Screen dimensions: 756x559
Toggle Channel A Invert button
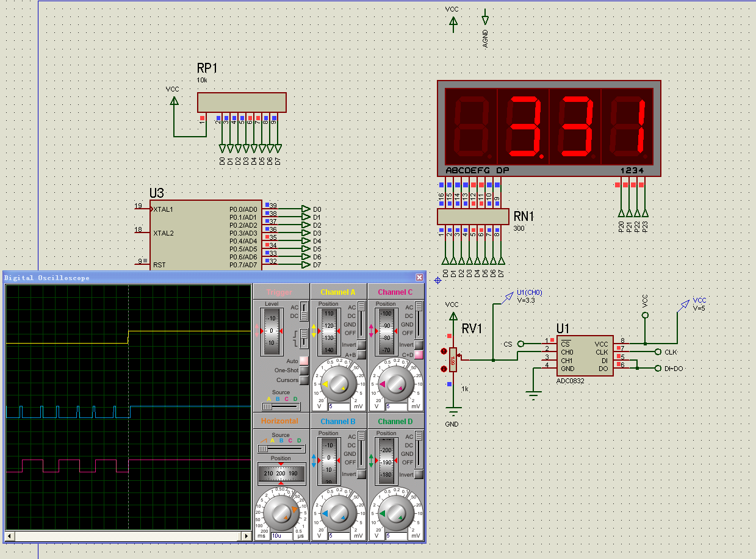pyautogui.click(x=361, y=345)
